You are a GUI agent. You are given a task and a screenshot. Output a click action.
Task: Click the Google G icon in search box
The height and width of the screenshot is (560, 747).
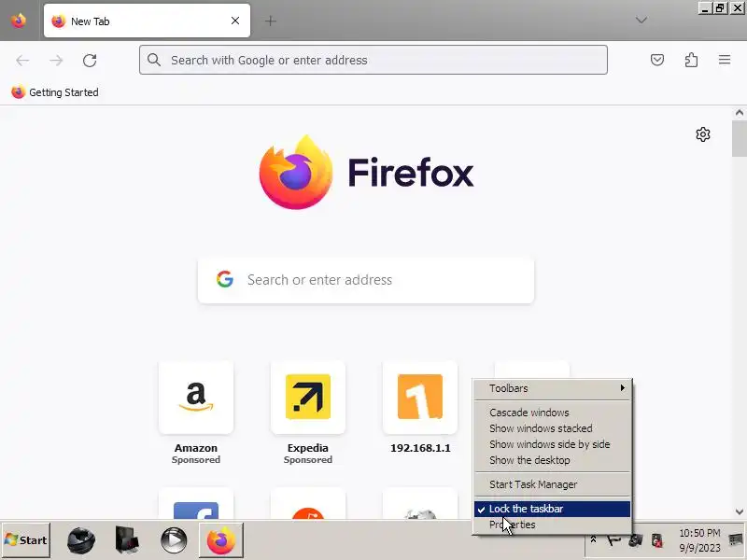pos(225,279)
